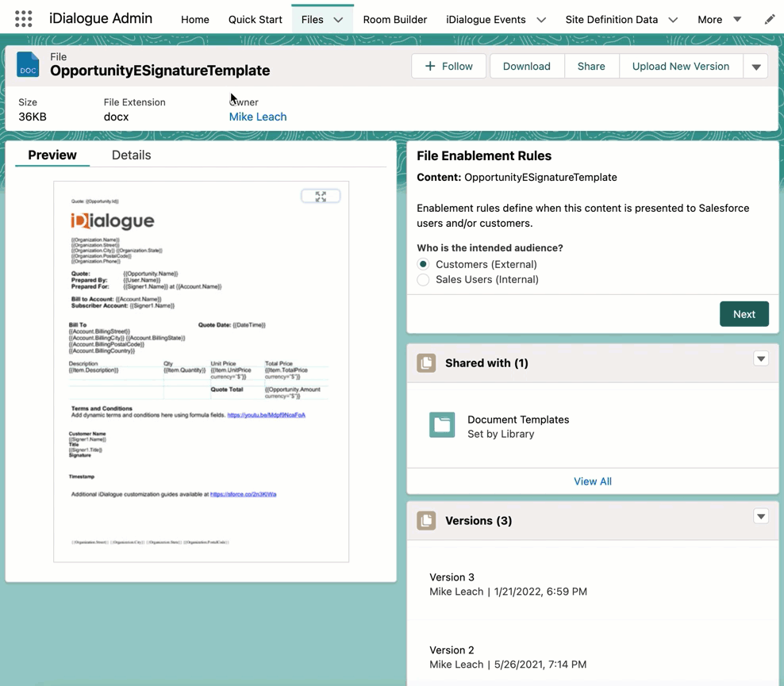Click the DOC file type icon

pos(28,64)
